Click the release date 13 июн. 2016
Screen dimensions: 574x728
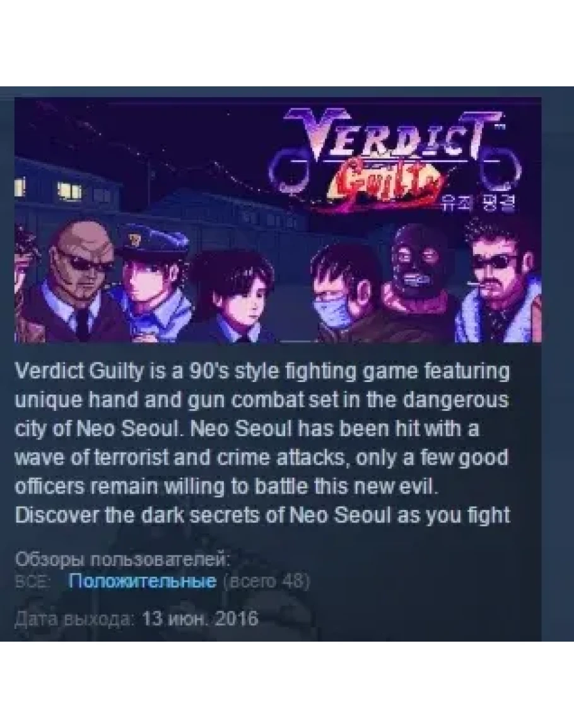pyautogui.click(x=200, y=618)
